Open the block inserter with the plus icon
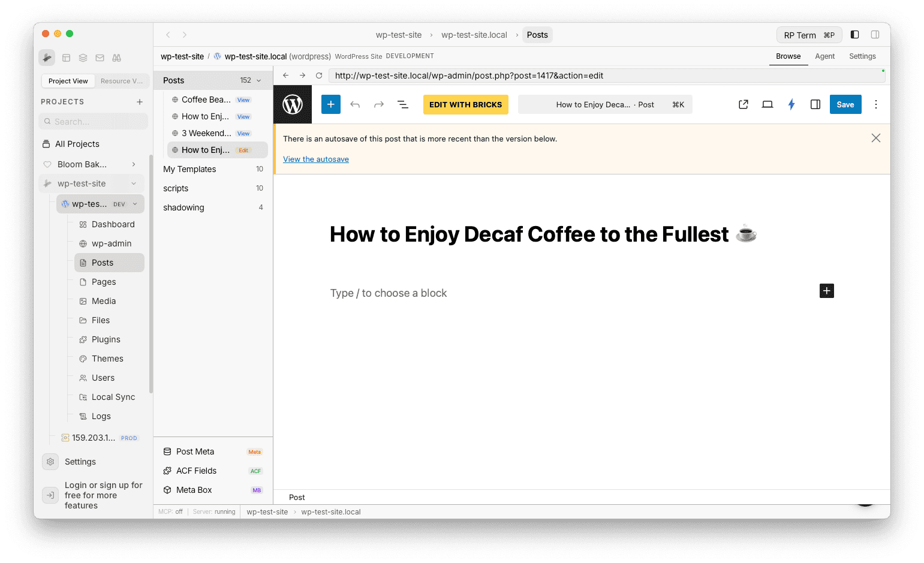Image resolution: width=924 pixels, height=563 pixels. click(330, 104)
